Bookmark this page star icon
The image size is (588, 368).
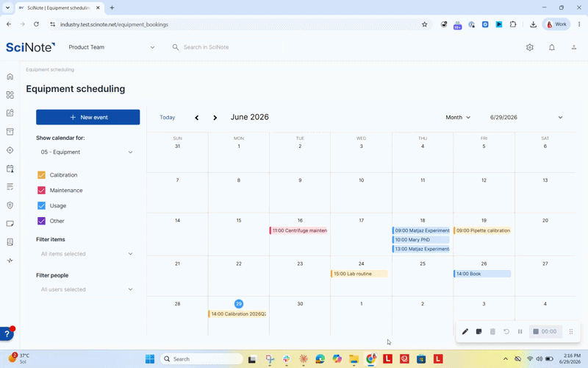(425, 24)
